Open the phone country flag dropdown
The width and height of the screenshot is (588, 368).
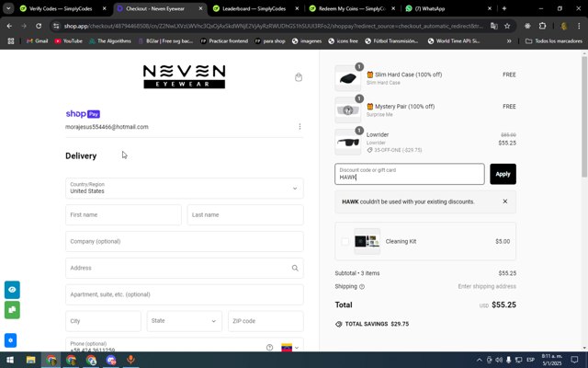pyautogui.click(x=290, y=348)
